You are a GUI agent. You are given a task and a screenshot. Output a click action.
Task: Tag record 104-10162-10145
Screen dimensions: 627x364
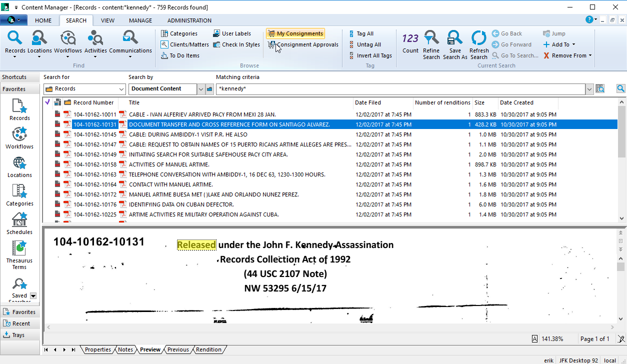pos(47,134)
